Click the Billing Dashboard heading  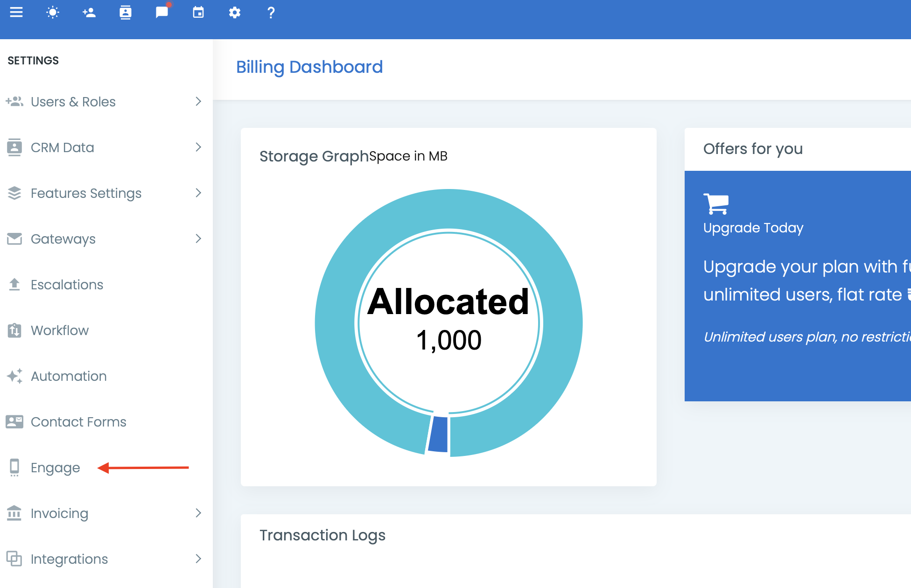tap(309, 67)
